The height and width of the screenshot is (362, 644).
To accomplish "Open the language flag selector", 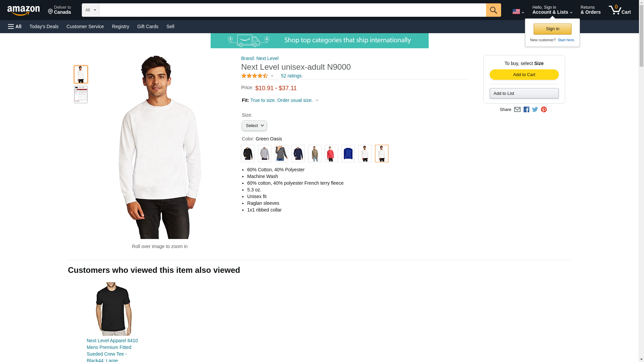I will click(518, 11).
